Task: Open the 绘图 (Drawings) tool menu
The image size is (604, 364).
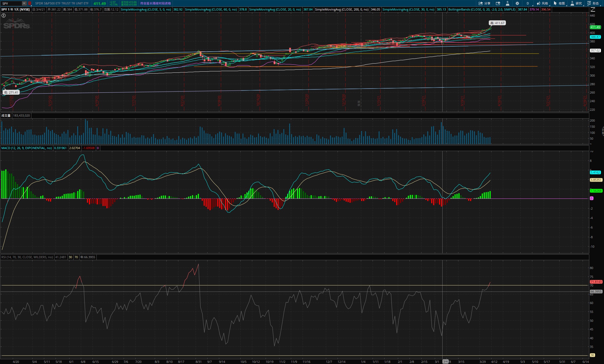Action: coord(559,3)
